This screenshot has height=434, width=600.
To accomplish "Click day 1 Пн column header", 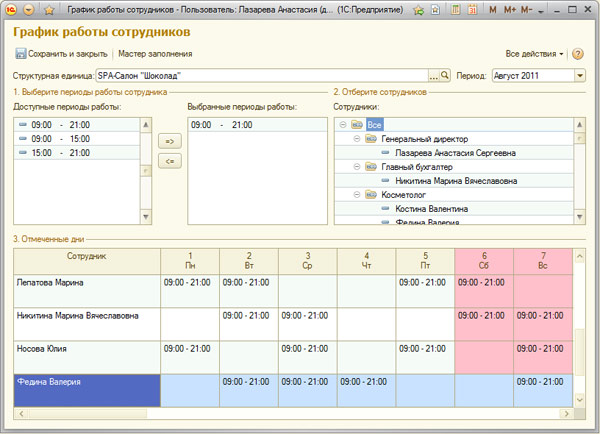I will click(x=190, y=261).
